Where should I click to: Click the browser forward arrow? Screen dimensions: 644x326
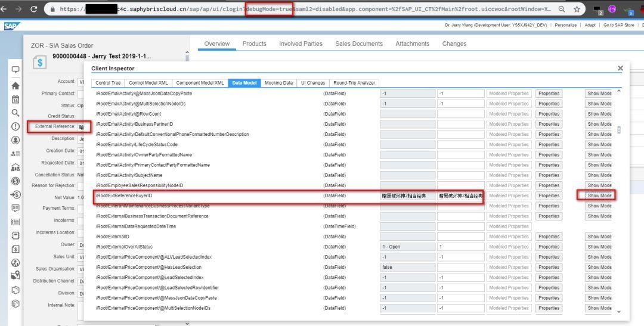(18, 8)
